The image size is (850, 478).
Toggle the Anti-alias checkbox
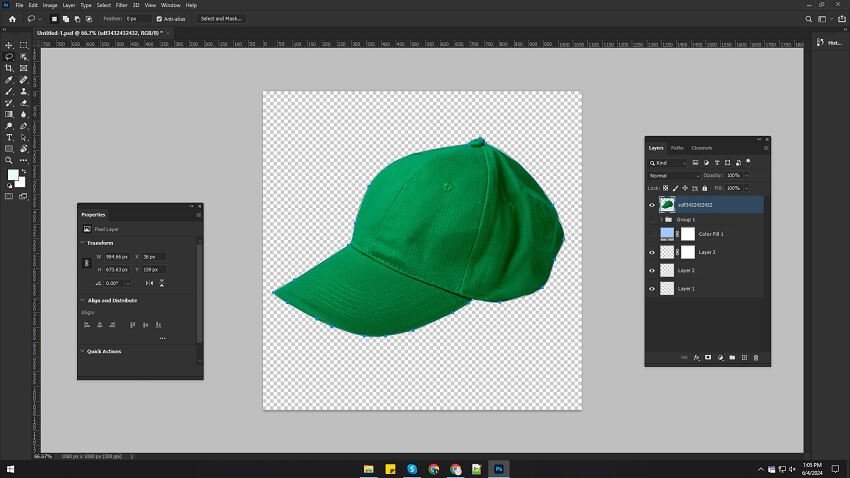(159, 19)
